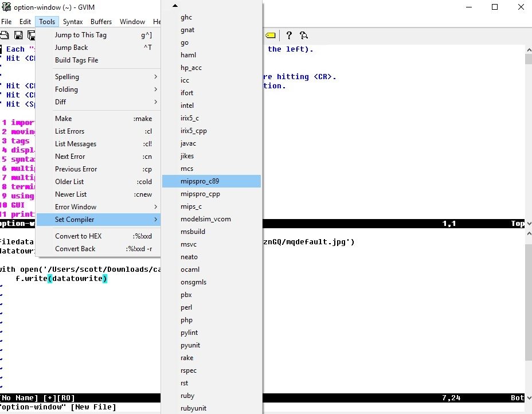The image size is (532, 414).
Task: Go to Next Error
Action: coord(99,157)
